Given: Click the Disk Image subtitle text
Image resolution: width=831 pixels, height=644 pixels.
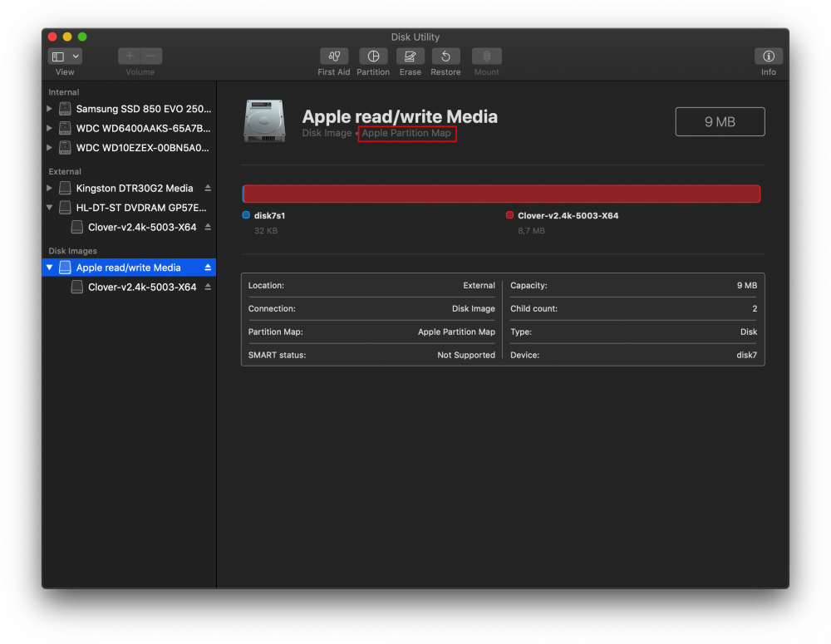Looking at the screenshot, I should point(327,133).
